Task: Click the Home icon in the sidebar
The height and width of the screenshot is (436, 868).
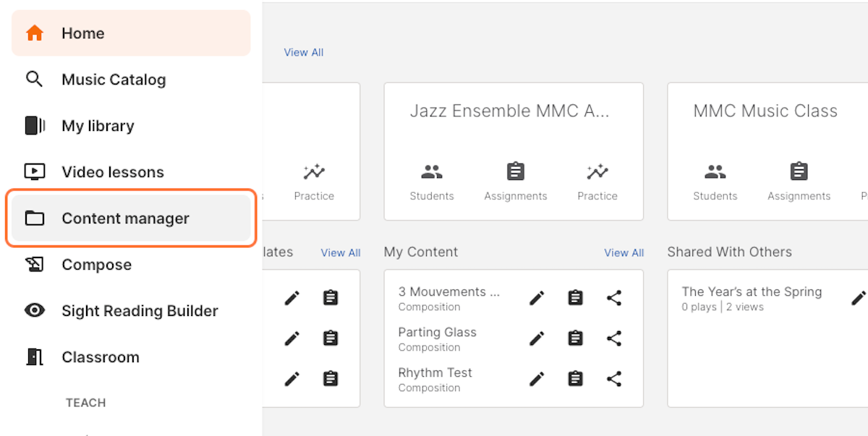Action: click(35, 33)
